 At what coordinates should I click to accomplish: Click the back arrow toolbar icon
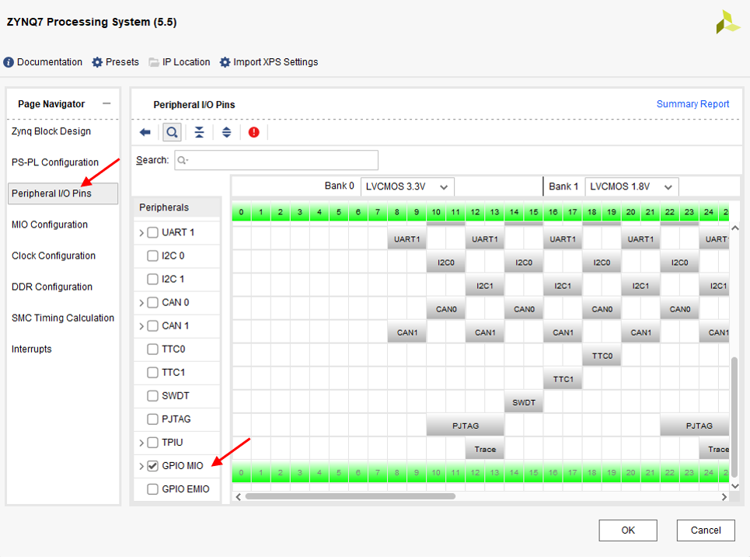tap(145, 132)
